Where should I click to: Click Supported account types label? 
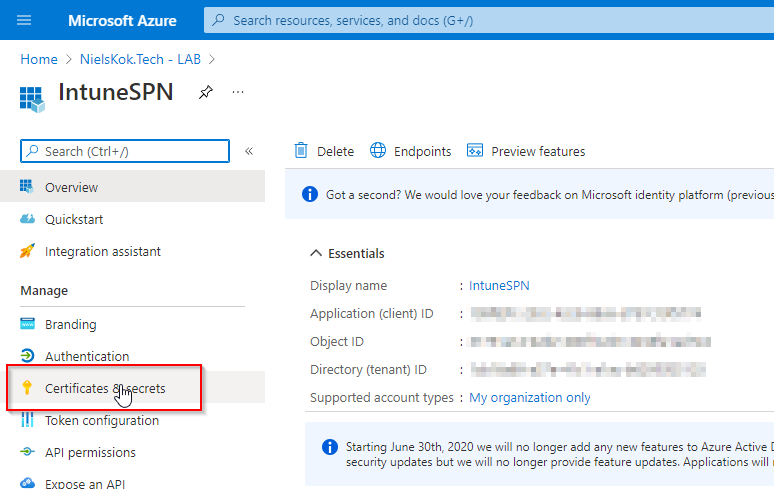coord(382,398)
